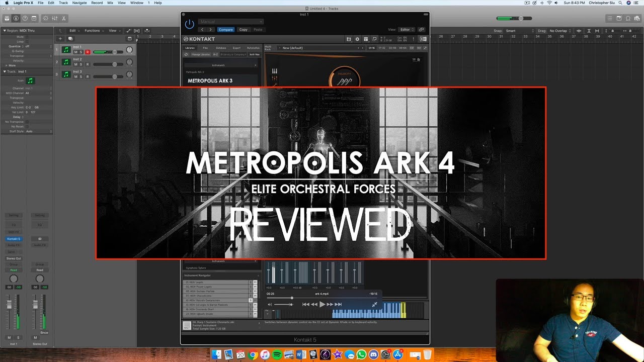
Task: Click Kontakt minimized view icon
Action: coord(374,39)
